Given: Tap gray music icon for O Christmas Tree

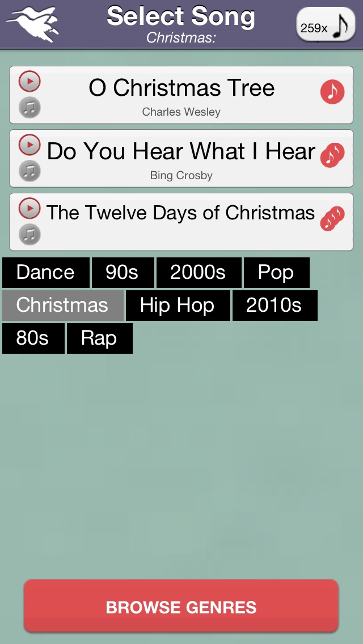Looking at the screenshot, I should (30, 107).
